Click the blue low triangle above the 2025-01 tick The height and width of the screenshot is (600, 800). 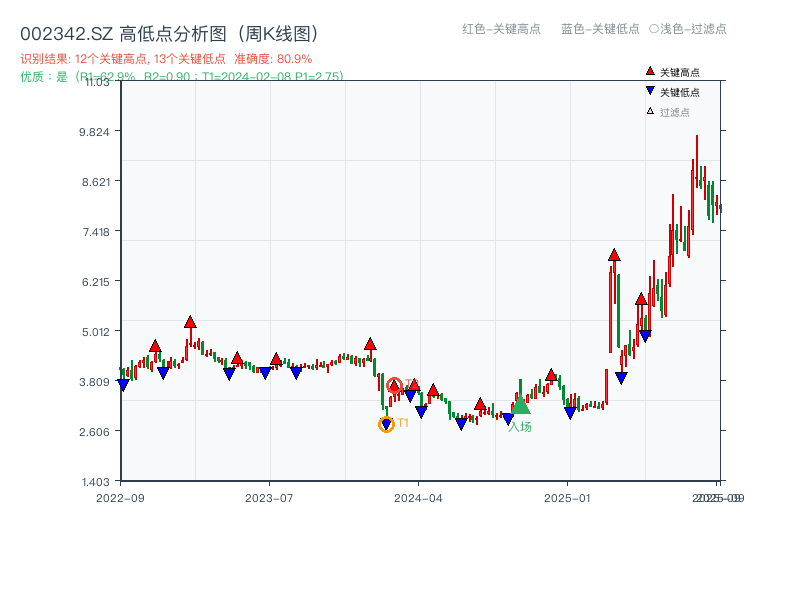click(570, 413)
